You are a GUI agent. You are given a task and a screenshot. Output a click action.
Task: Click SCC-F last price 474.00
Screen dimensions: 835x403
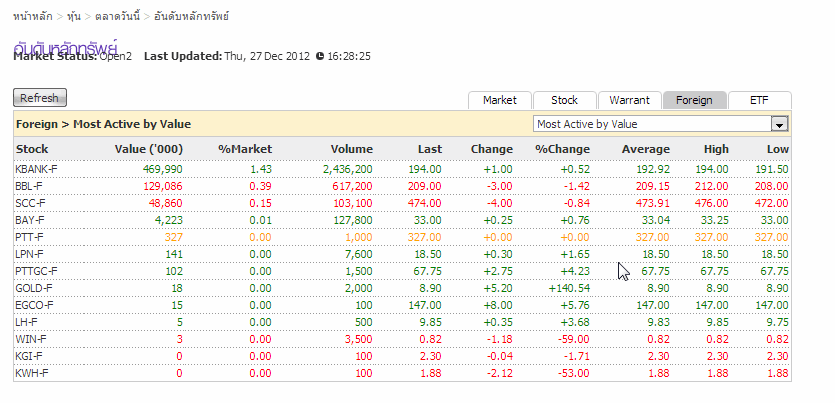click(x=427, y=203)
